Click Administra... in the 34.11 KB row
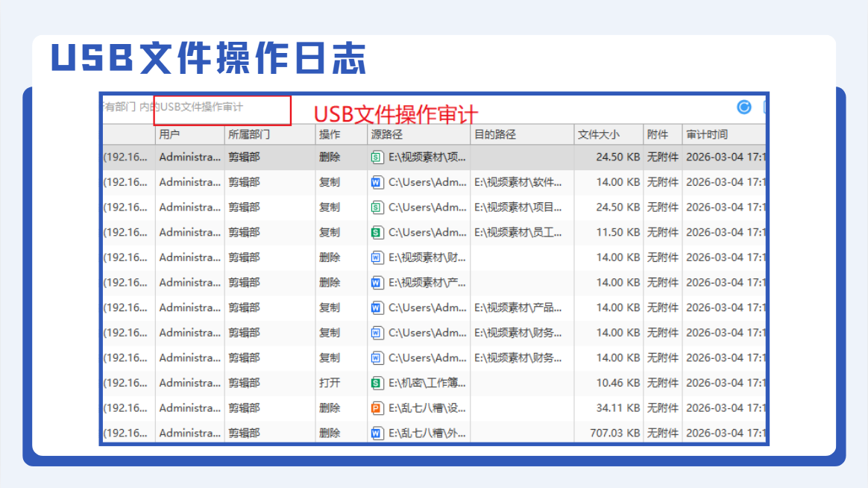The width and height of the screenshot is (868, 488). point(190,408)
